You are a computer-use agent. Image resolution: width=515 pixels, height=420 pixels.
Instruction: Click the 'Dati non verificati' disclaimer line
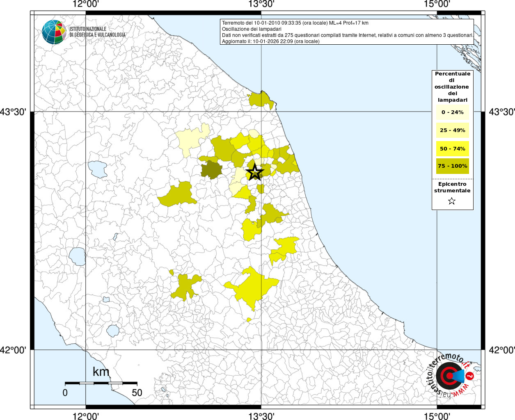point(347,35)
